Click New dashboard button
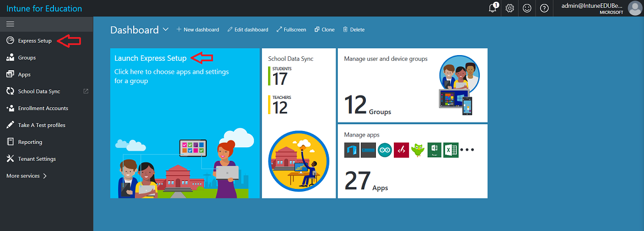Viewport: 644px width, 231px height. tap(198, 30)
